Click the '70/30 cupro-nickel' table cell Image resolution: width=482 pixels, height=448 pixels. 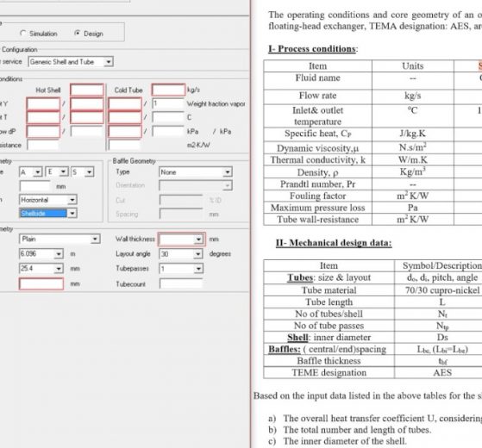[x=442, y=290]
